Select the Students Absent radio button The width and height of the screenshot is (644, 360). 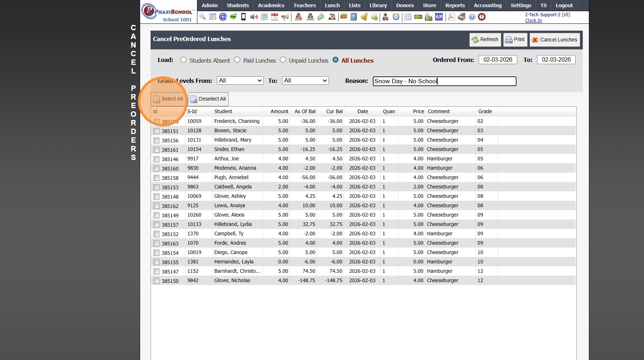pos(184,60)
